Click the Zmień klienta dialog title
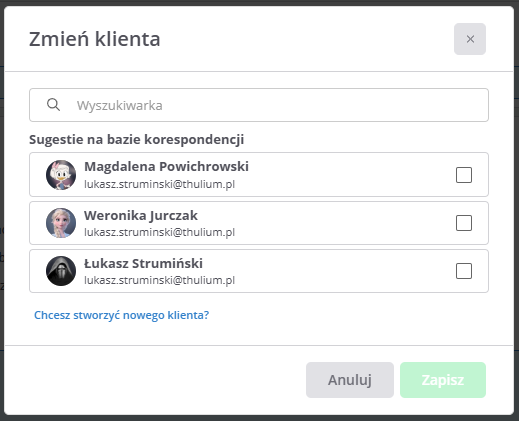 pyautogui.click(x=95, y=39)
